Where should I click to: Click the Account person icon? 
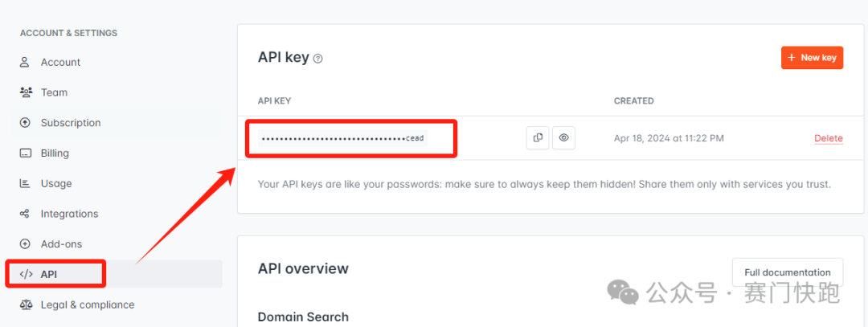[x=24, y=62]
